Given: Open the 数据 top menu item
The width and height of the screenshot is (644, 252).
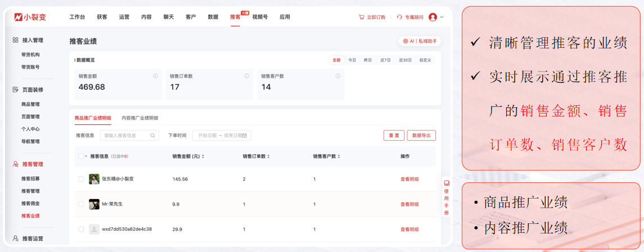Looking at the screenshot, I should pyautogui.click(x=213, y=17).
